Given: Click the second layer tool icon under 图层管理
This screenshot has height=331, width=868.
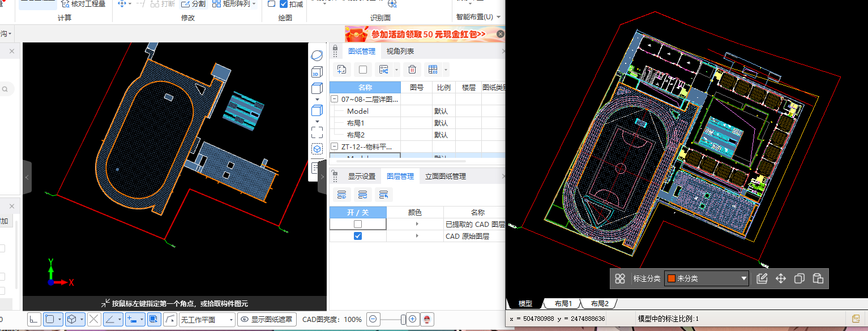Looking at the screenshot, I should (362, 195).
